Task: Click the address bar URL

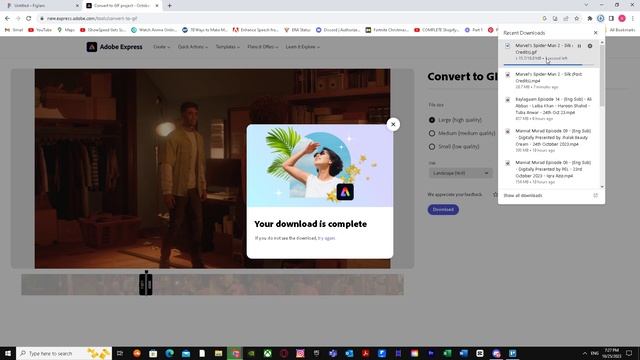Action: [92, 18]
